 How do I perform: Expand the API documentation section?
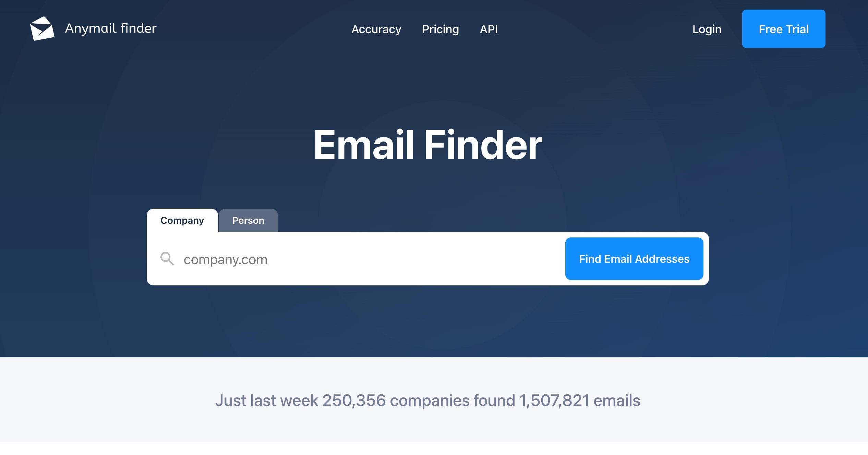click(488, 29)
